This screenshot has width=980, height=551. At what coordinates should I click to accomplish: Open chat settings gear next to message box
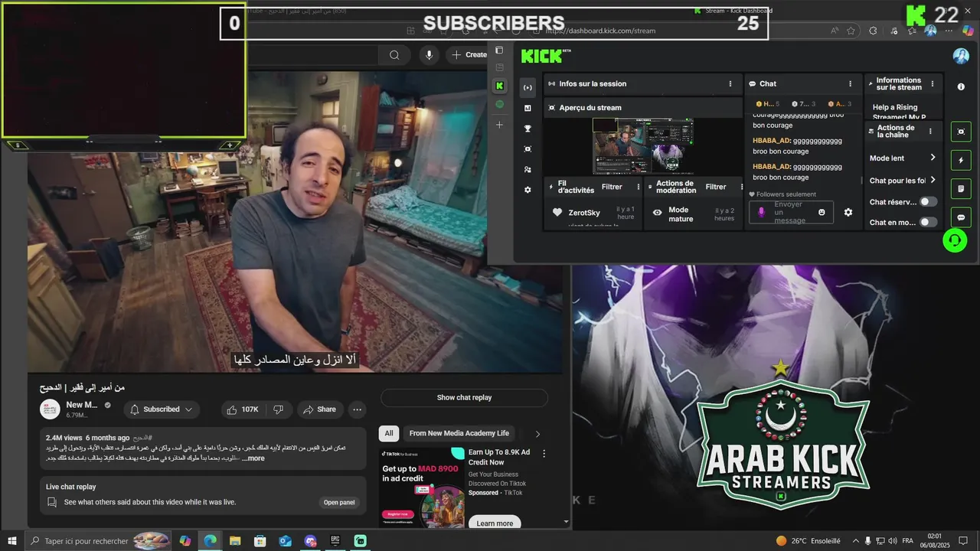pyautogui.click(x=848, y=212)
